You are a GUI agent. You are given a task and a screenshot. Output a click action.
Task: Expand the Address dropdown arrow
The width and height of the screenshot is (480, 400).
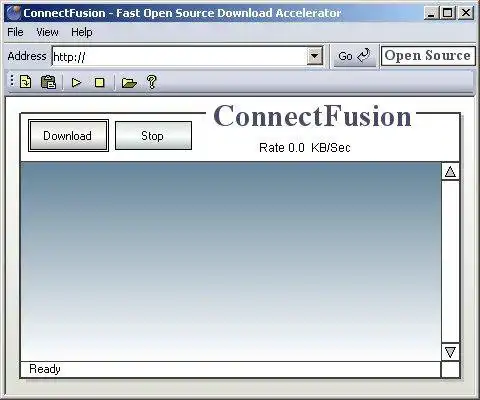[x=314, y=56]
